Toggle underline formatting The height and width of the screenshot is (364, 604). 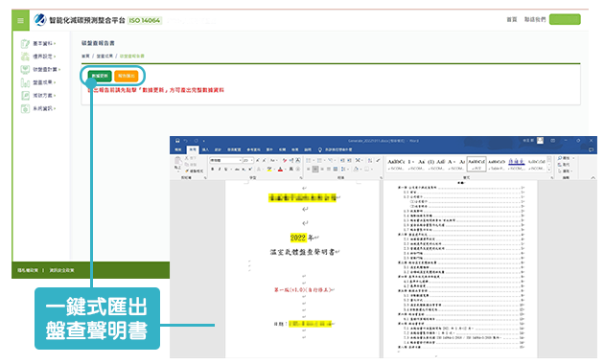(225, 169)
